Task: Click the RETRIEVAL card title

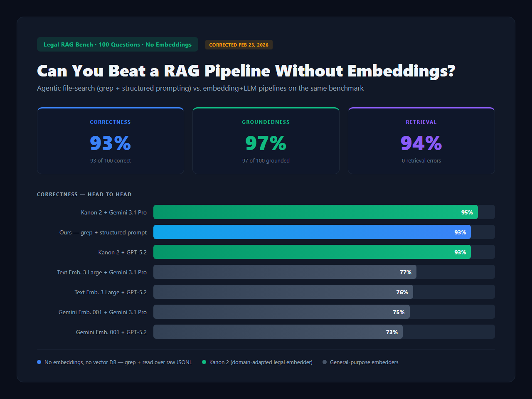Action: (x=421, y=122)
